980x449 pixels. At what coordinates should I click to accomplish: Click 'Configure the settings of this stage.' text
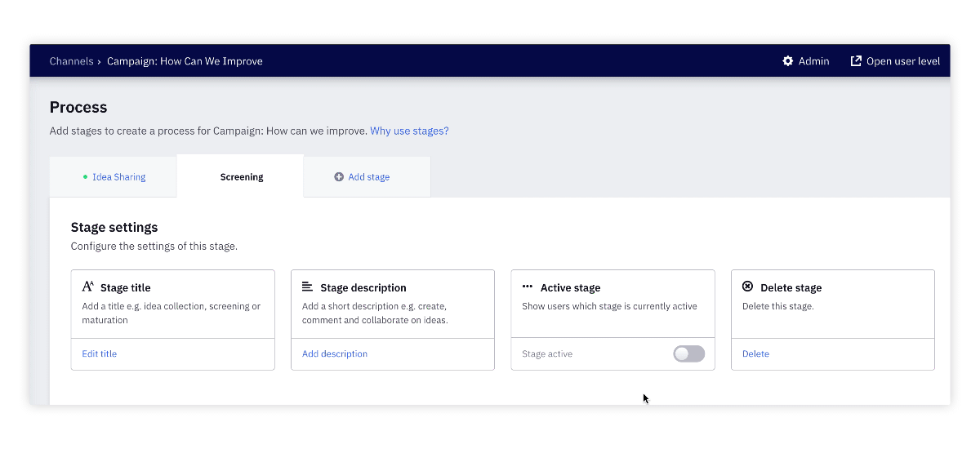click(x=154, y=246)
